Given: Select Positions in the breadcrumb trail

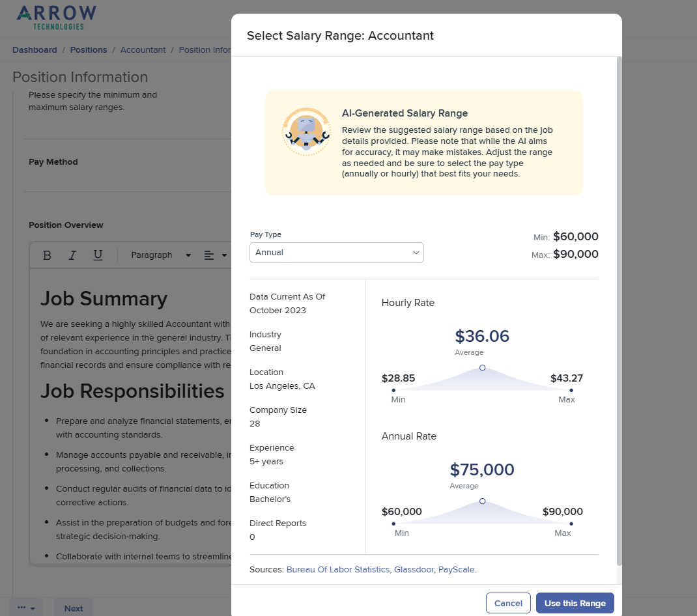Looking at the screenshot, I should click(x=88, y=49).
